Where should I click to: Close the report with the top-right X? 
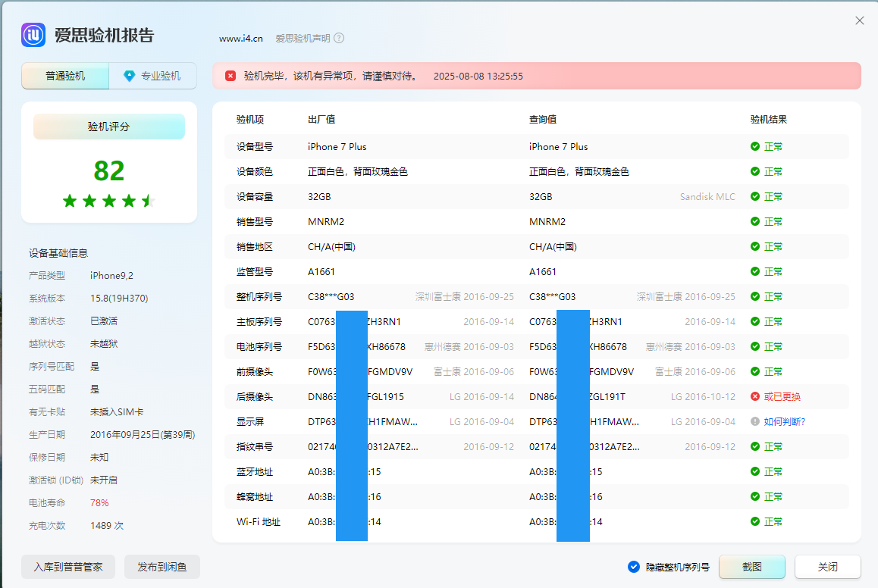click(860, 20)
